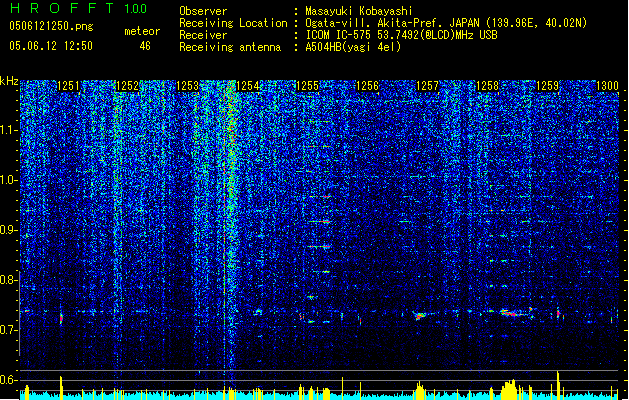Image resolution: width=629 pixels, height=400 pixels.
Task: Click the 1252 time marker
Action: (x=128, y=86)
